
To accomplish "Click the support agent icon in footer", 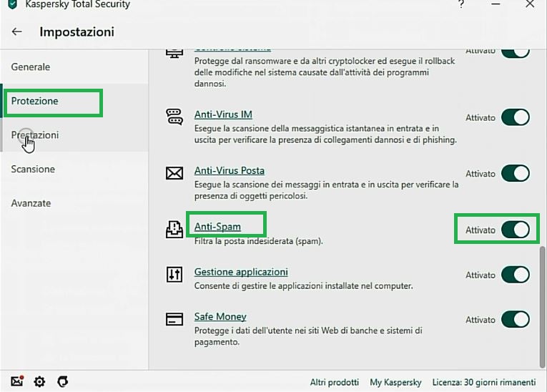I will (62, 381).
